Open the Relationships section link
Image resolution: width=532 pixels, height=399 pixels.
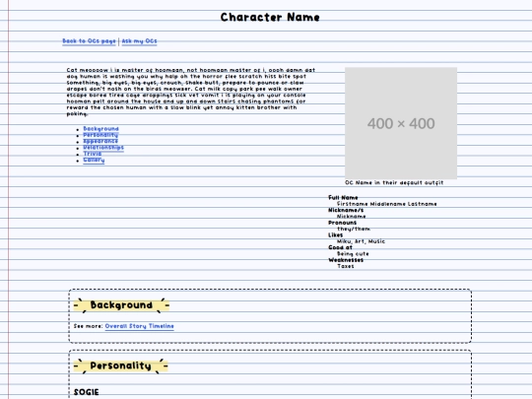coord(103,148)
